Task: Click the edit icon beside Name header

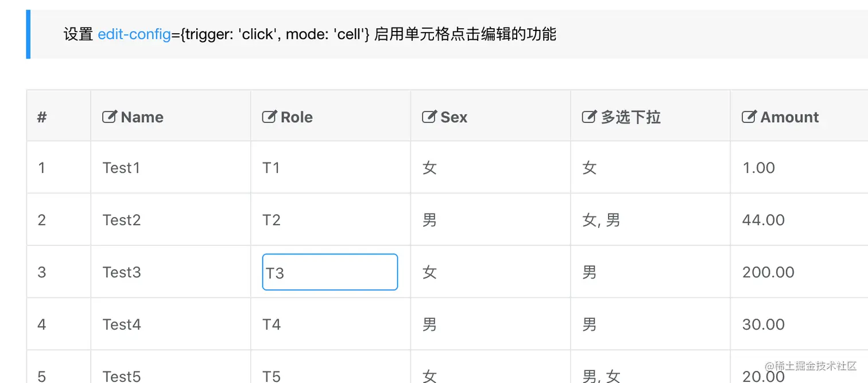Action: pyautogui.click(x=109, y=117)
